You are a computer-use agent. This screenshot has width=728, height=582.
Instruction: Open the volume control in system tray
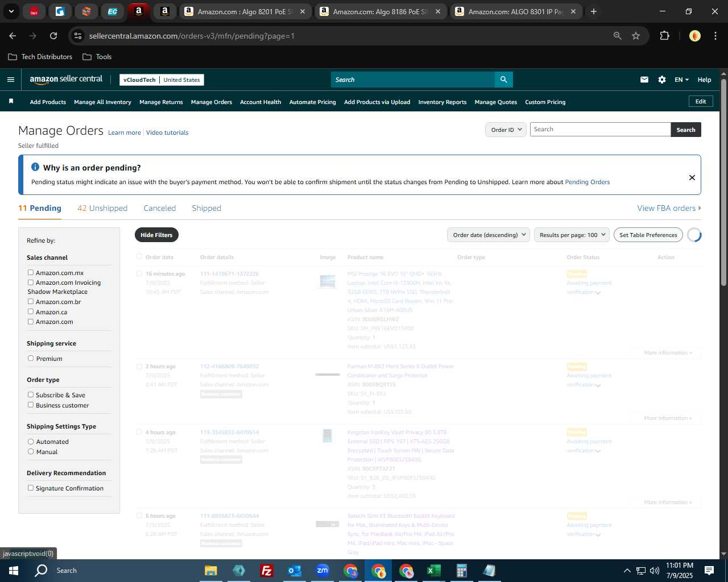[655, 571]
